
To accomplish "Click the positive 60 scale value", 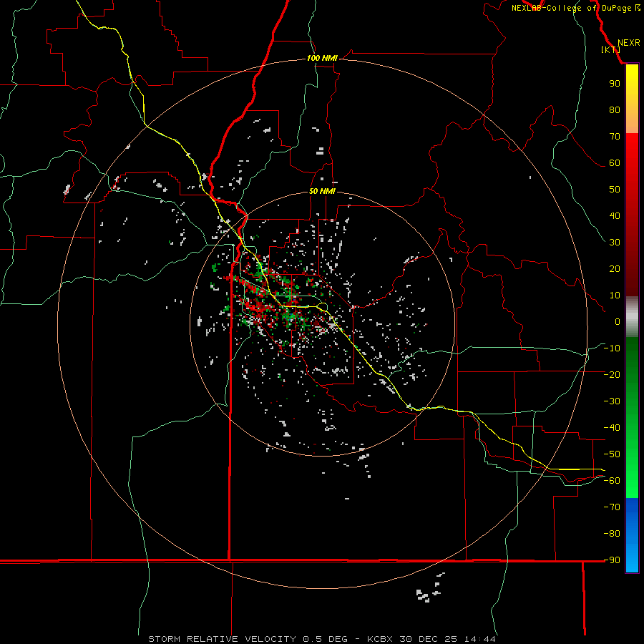I will coord(615,162).
